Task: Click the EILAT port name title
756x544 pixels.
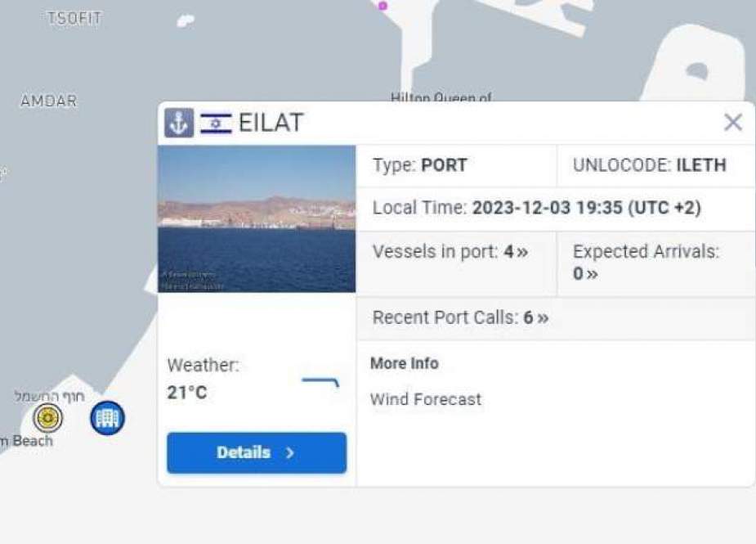Action: click(x=271, y=124)
